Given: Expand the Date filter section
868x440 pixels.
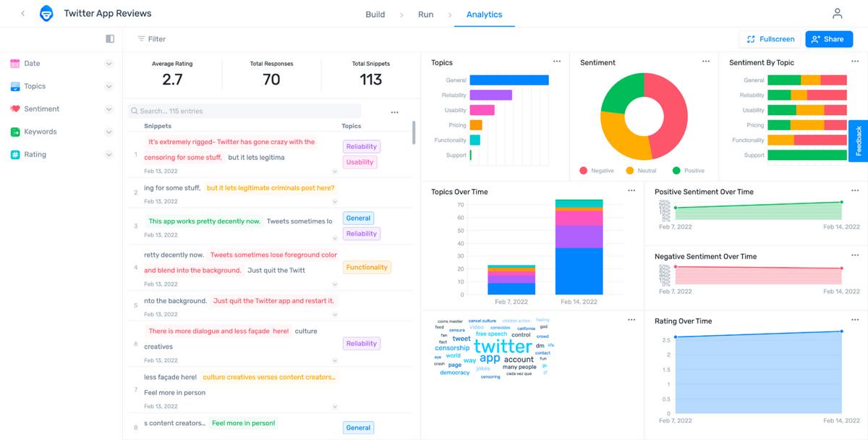Looking at the screenshot, I should (x=61, y=64).
